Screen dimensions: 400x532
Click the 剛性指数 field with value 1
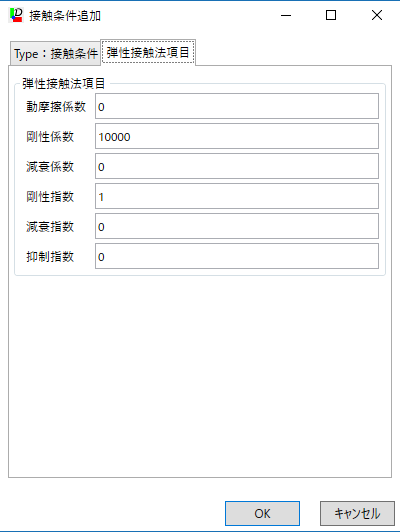click(x=237, y=196)
